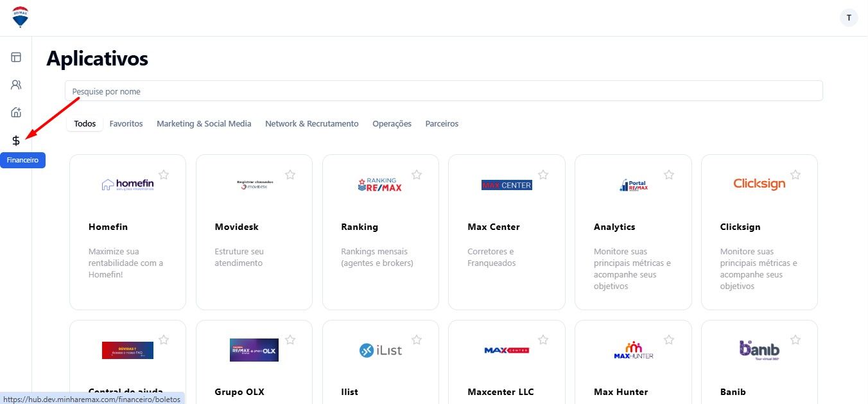Open the users sidebar icon

pyautogui.click(x=16, y=85)
